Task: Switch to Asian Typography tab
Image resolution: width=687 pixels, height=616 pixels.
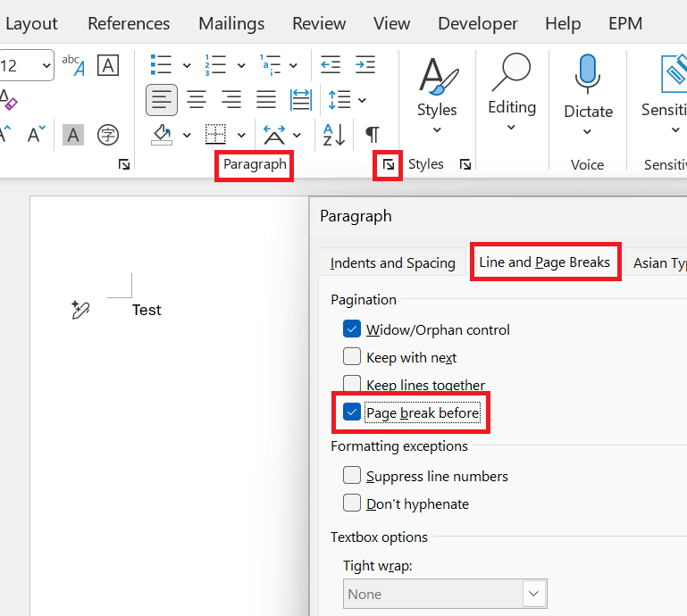Action: click(x=658, y=262)
